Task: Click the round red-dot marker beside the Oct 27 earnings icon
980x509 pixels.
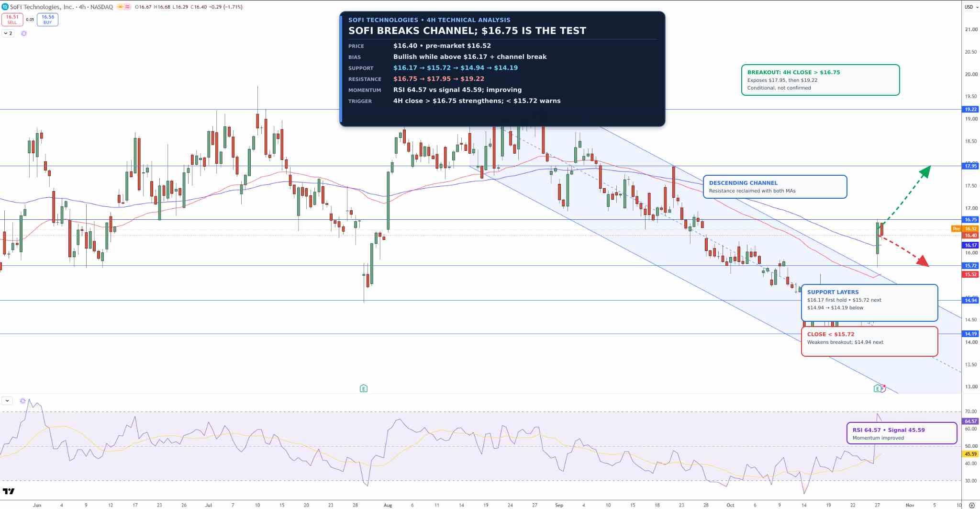Action: click(x=883, y=388)
